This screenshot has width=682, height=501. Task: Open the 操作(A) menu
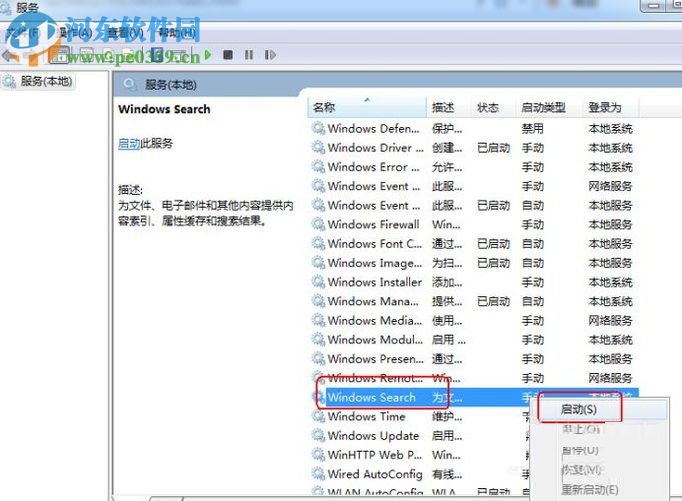75,32
